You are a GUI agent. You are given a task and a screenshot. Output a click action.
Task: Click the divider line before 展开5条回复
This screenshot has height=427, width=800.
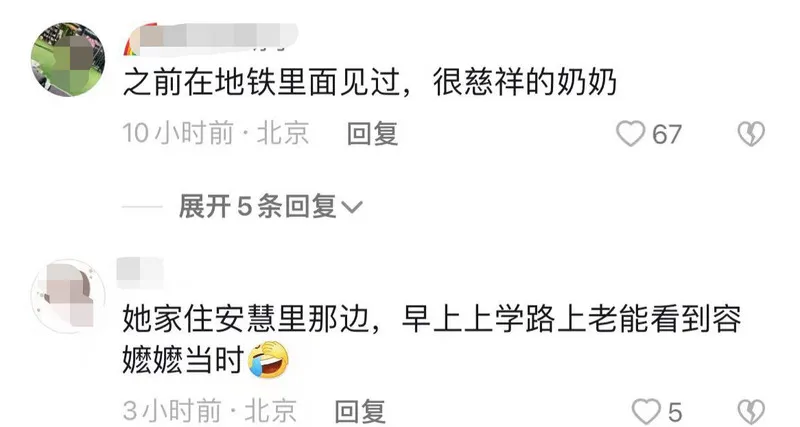(x=142, y=208)
